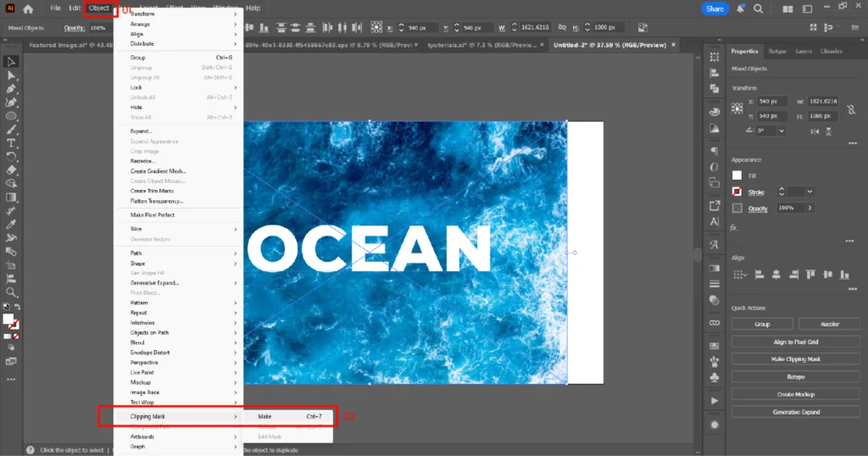This screenshot has width=868, height=456.
Task: Open the Paragraph panel icon
Action: (x=714, y=151)
